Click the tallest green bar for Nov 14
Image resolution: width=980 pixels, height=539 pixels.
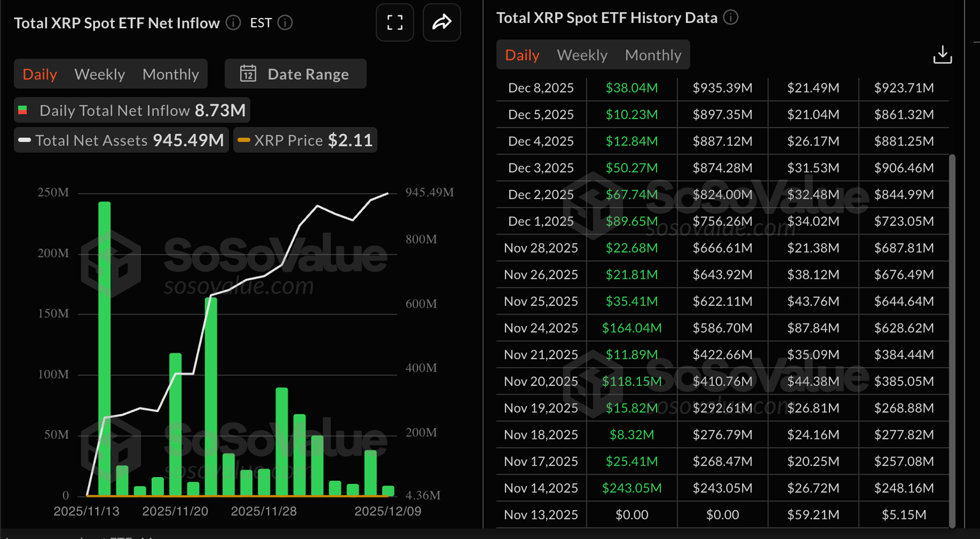105,348
